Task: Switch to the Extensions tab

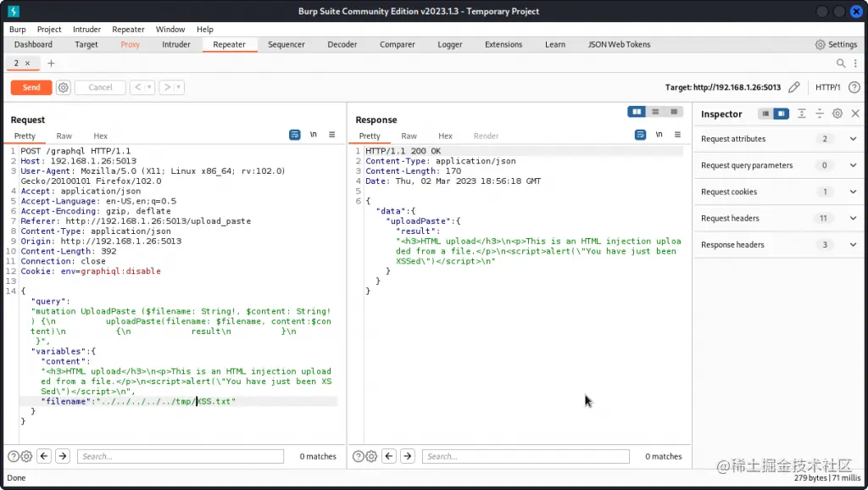Action: point(504,44)
